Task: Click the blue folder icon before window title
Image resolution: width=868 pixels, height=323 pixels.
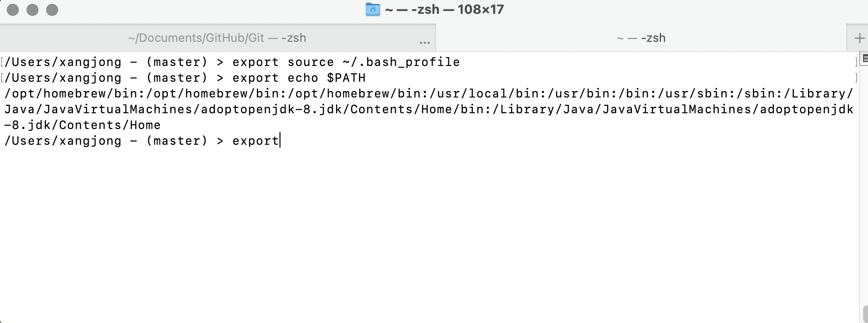Action: tap(372, 9)
